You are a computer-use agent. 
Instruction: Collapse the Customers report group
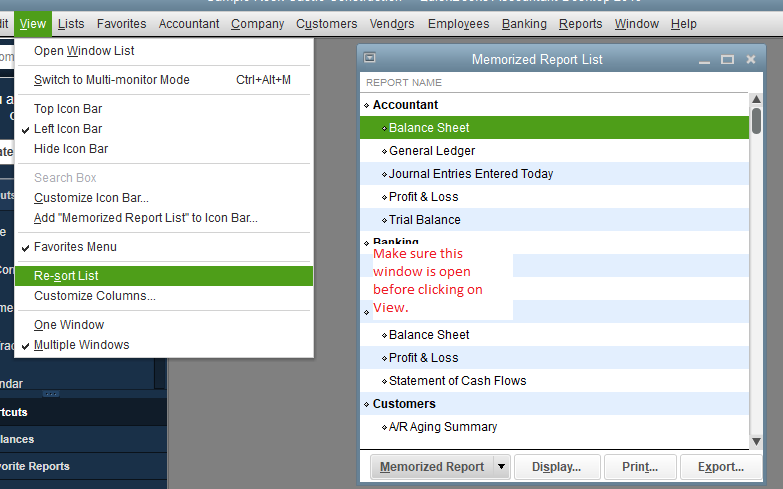[367, 404]
